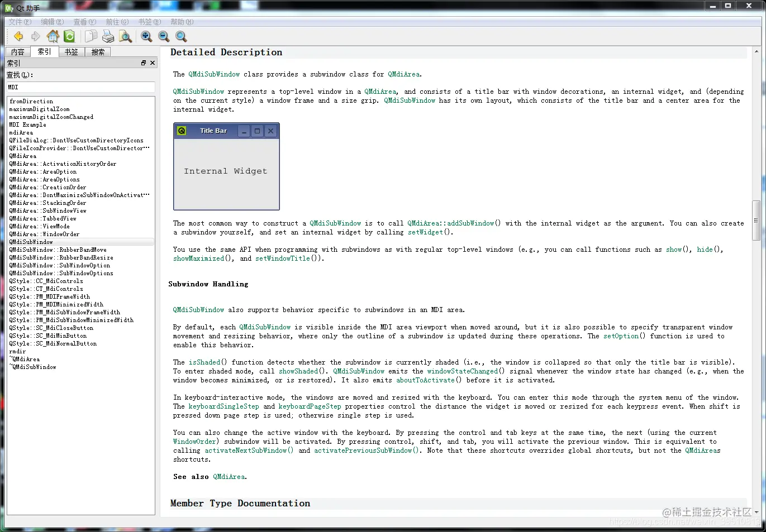Screen dimensions: 766x532
Task: Click the index search field containing MDI
Action: click(81, 87)
